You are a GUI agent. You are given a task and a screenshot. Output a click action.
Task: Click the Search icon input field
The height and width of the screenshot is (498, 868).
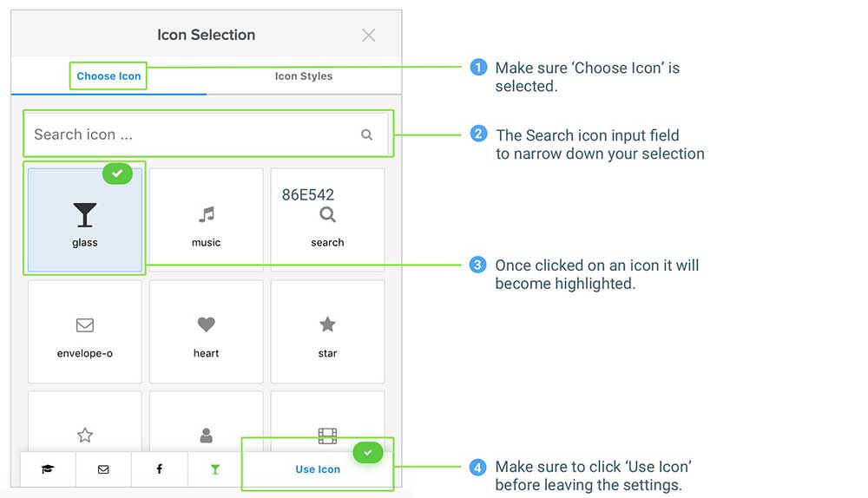(x=191, y=134)
